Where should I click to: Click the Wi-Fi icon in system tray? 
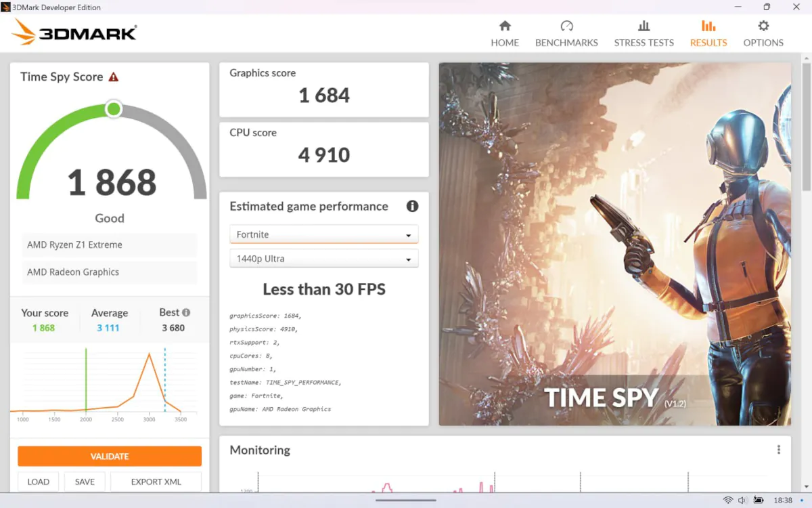point(728,501)
